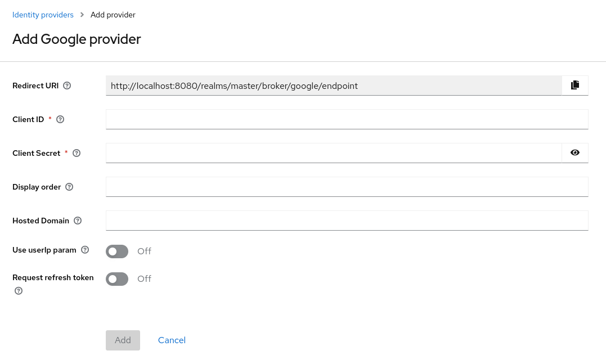The width and height of the screenshot is (606, 364).
Task: Focus the Client Secret input field
Action: pyautogui.click(x=334, y=152)
